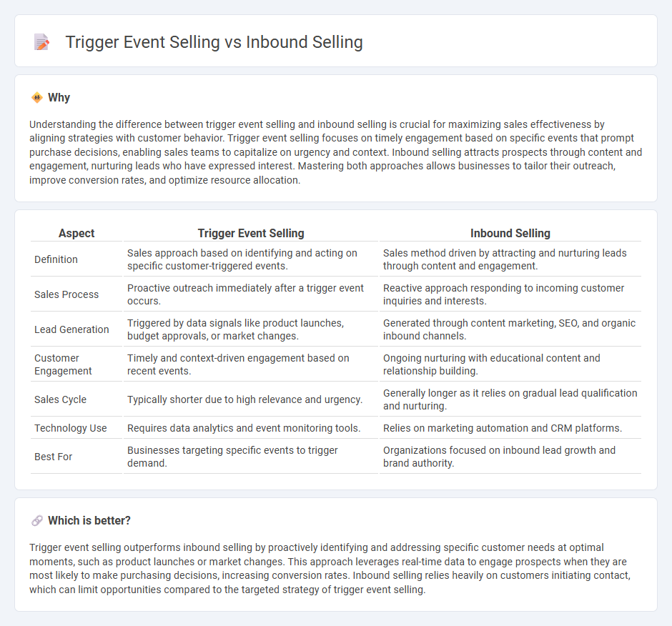Click cell 'Sales approach based on identifying and acting'

250,259
